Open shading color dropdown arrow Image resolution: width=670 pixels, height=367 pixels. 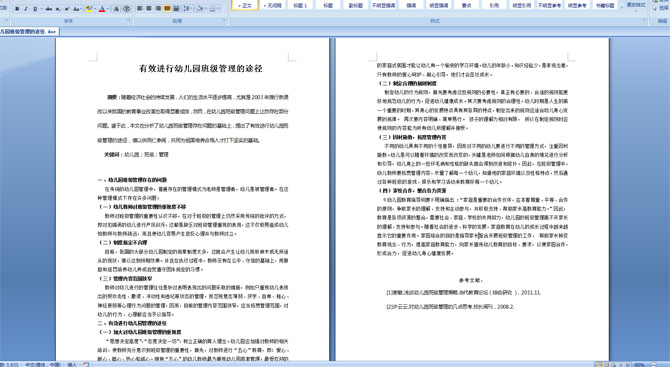pyautogui.click(x=206, y=9)
